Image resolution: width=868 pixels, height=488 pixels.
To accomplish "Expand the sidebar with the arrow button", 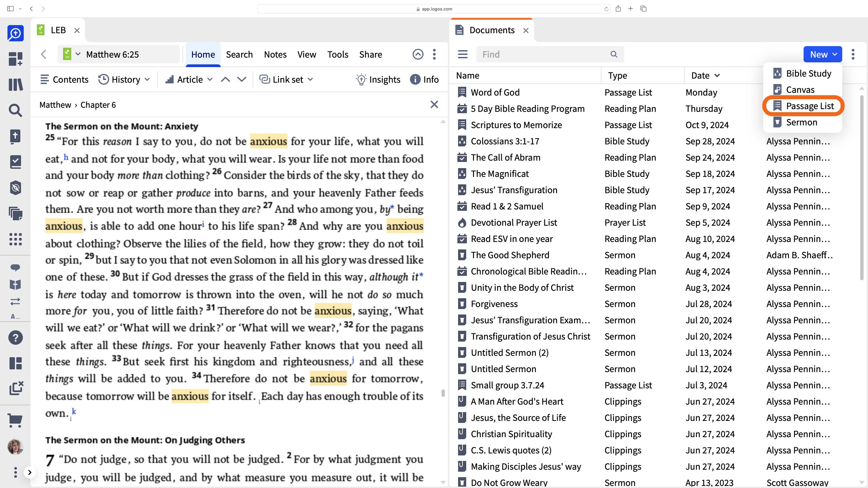I will click(x=30, y=472).
